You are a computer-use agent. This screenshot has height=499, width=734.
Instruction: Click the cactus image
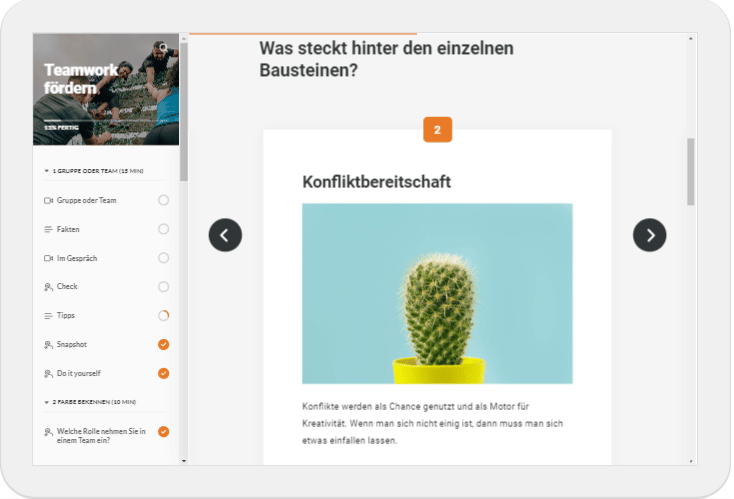(x=437, y=294)
